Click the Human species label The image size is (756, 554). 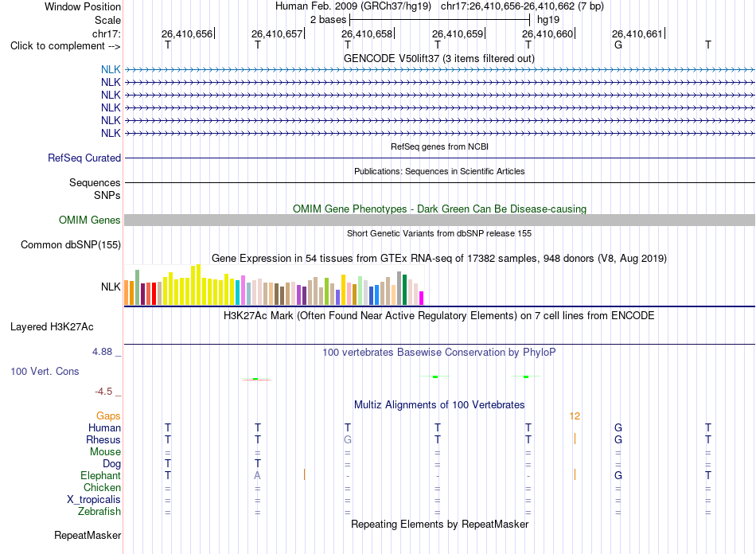(104, 427)
